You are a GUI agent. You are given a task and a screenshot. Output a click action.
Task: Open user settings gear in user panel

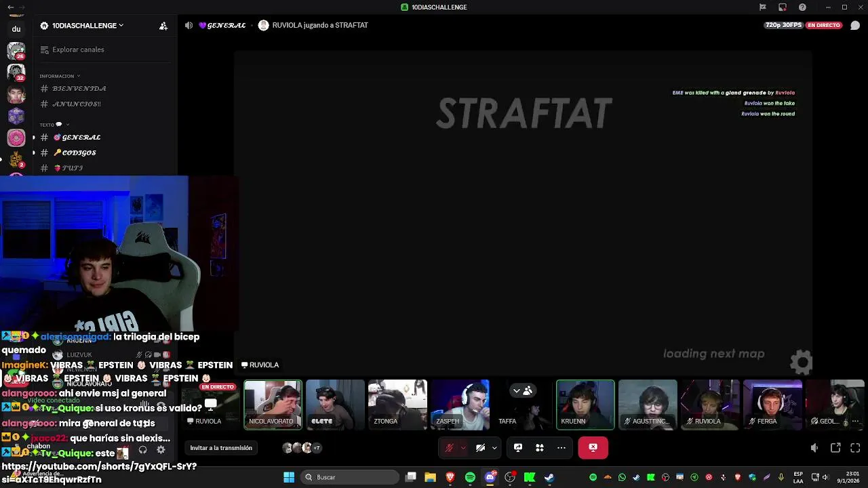tap(161, 449)
